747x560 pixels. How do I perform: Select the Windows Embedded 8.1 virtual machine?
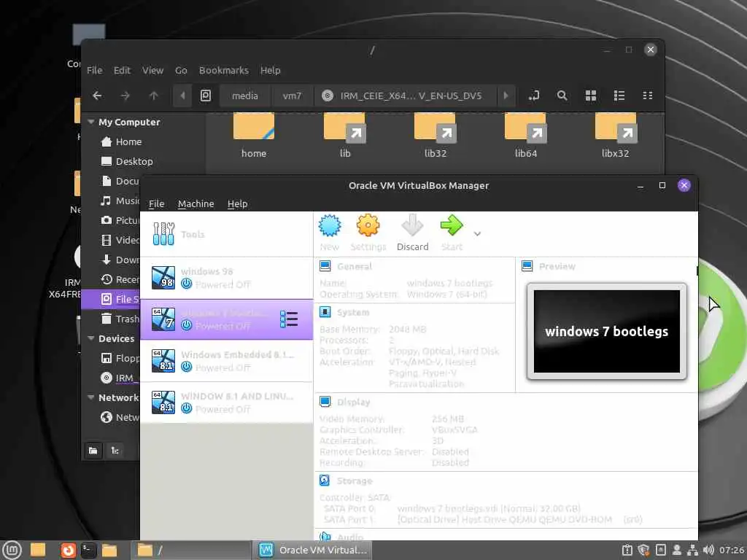pyautogui.click(x=227, y=361)
